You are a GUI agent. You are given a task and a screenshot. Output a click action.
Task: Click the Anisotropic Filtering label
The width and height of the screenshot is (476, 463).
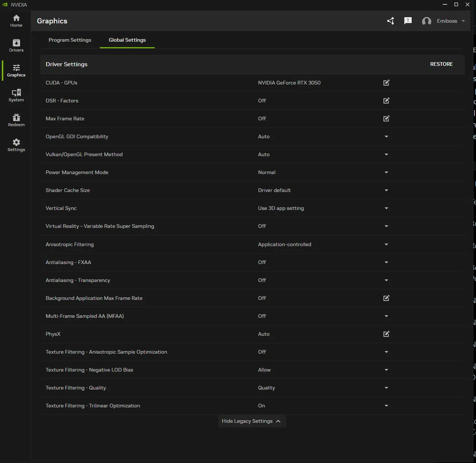tap(69, 244)
